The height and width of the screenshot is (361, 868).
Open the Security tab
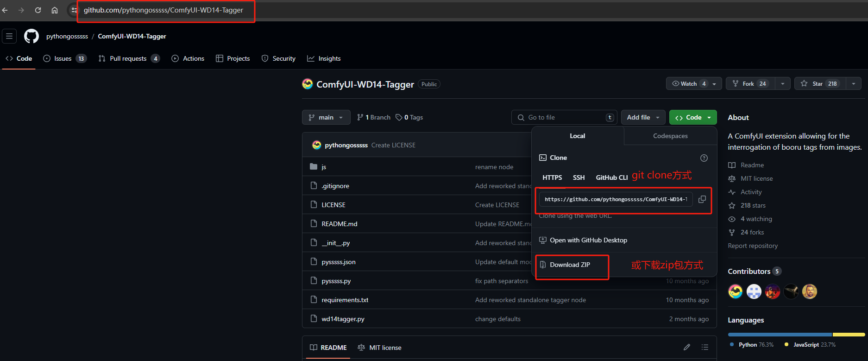coord(278,58)
